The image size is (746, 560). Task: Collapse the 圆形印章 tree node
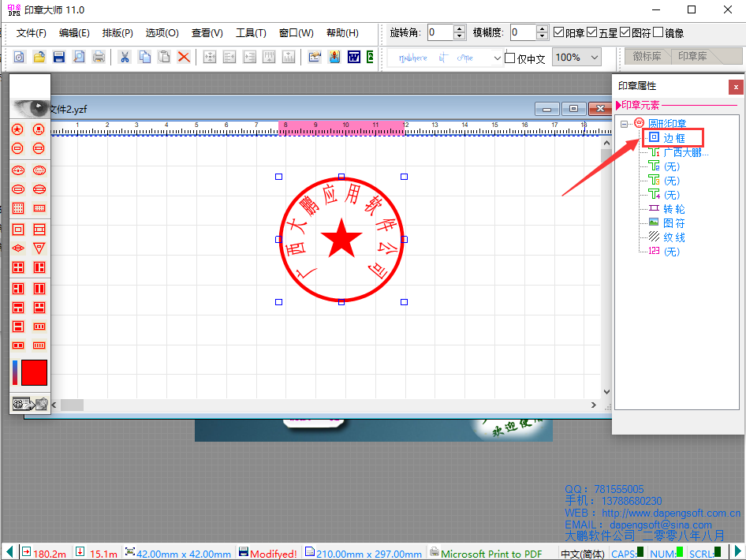[624, 124]
